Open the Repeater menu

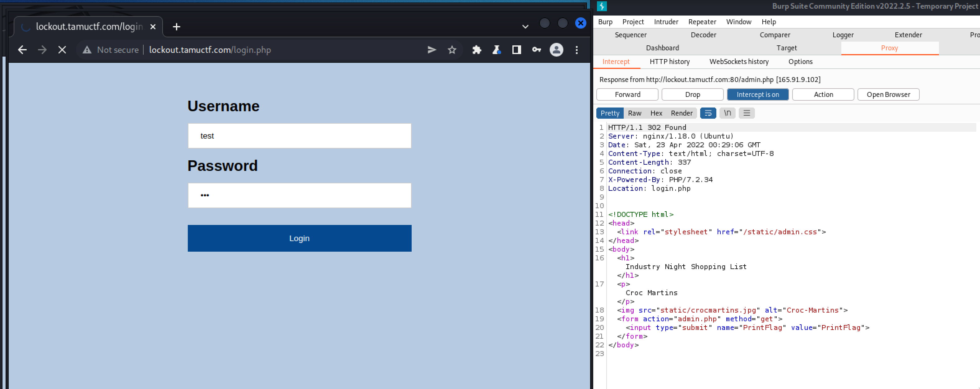pos(702,22)
